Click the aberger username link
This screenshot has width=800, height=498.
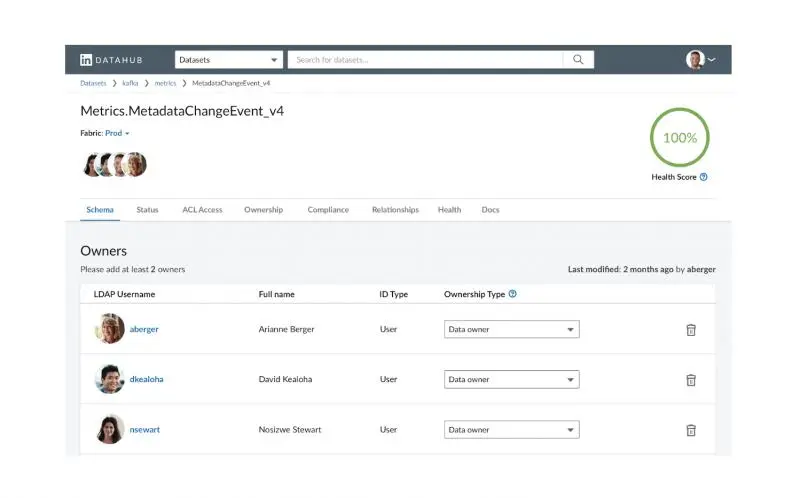tap(144, 329)
